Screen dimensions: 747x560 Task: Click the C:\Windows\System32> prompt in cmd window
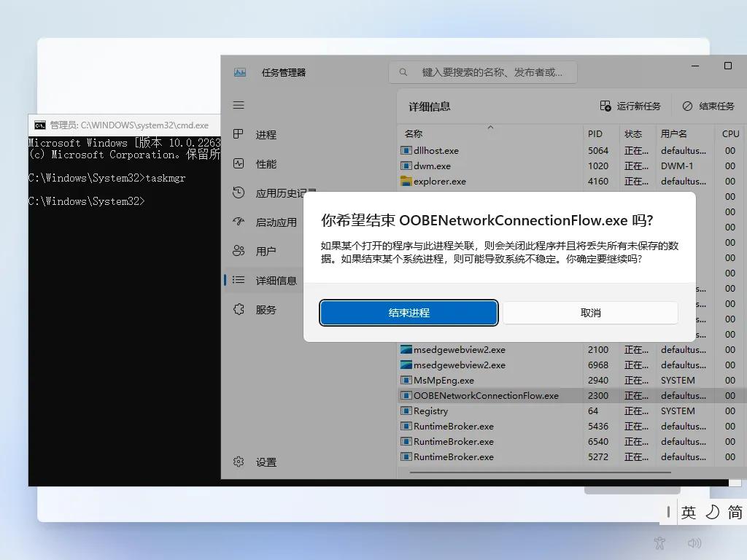(86, 201)
